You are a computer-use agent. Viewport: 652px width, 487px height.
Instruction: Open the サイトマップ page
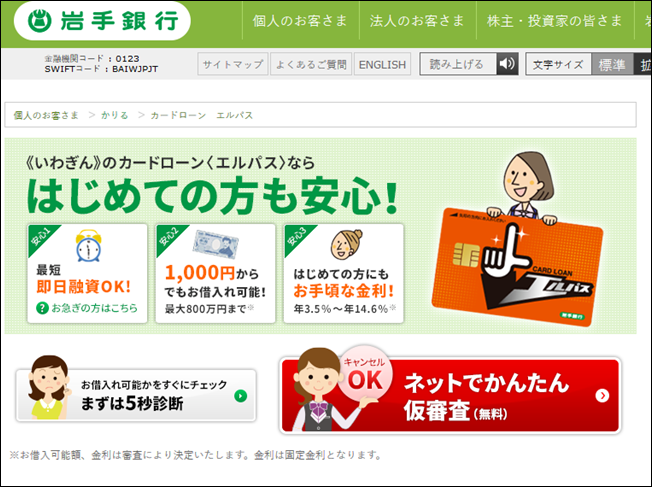pos(232,64)
